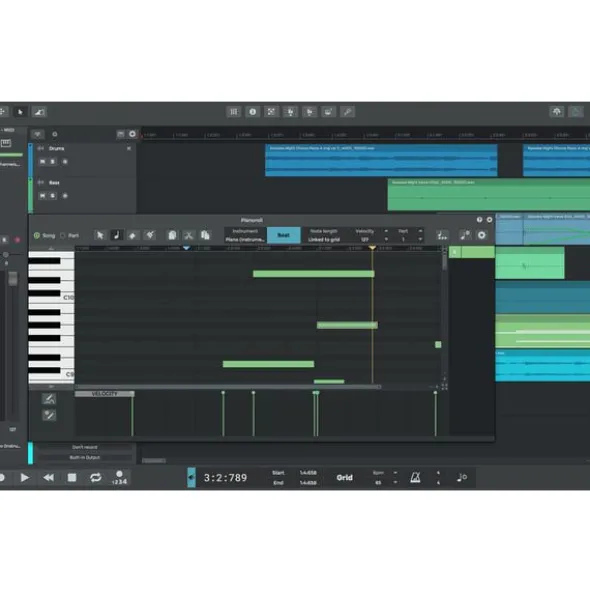Start playback with the Play button
590x591 pixels.
[25, 478]
